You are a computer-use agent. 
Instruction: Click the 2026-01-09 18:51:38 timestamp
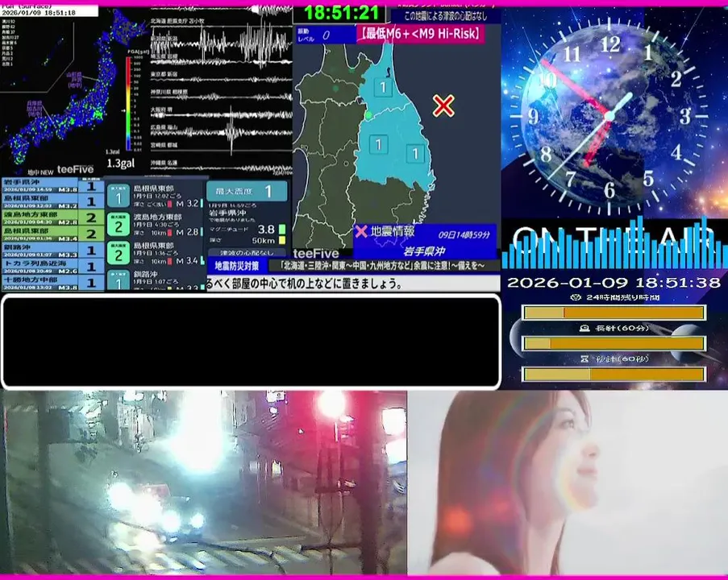pyautogui.click(x=614, y=283)
